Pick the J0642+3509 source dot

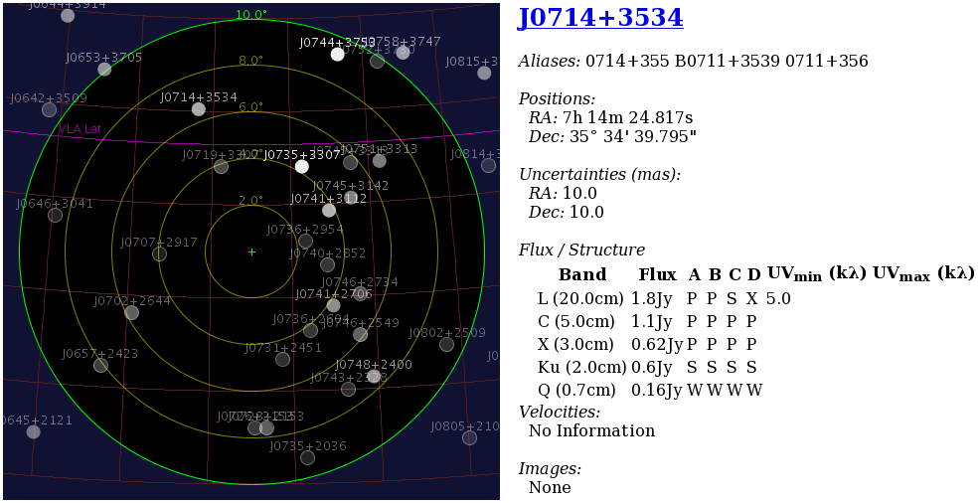coord(49,110)
